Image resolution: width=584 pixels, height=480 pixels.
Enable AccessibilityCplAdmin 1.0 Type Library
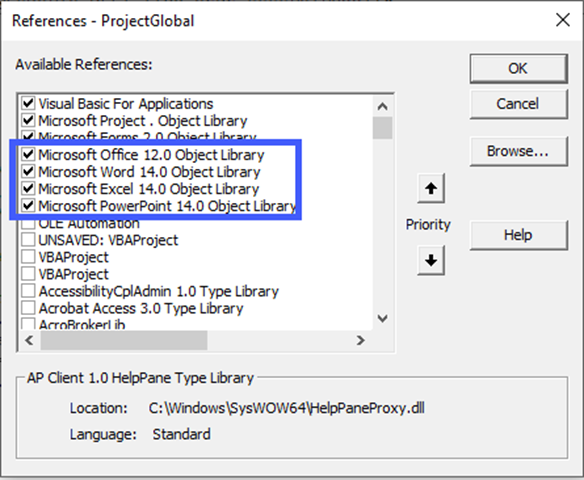click(x=28, y=291)
